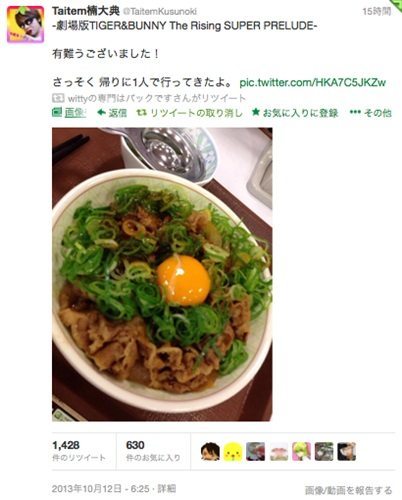Viewport: 402px width, 500px height.
Task: Click the green-haired character avatar
Action: click(x=301, y=452)
